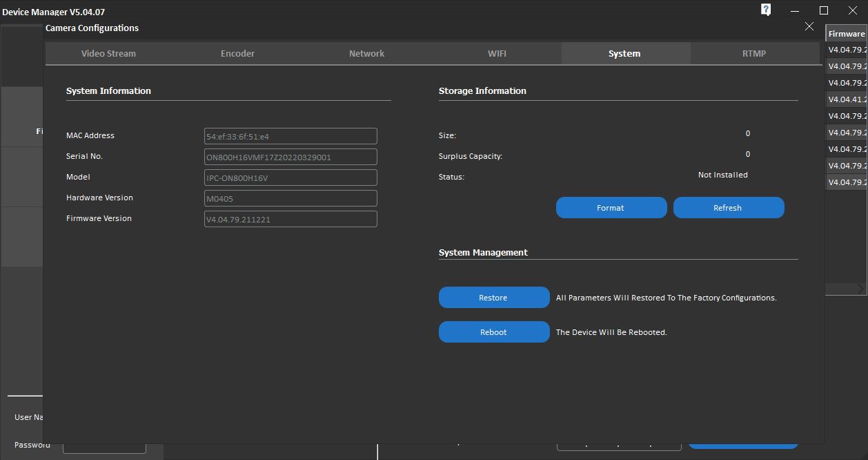This screenshot has width=868, height=460.
Task: Go to the Network tab
Action: coord(366,53)
